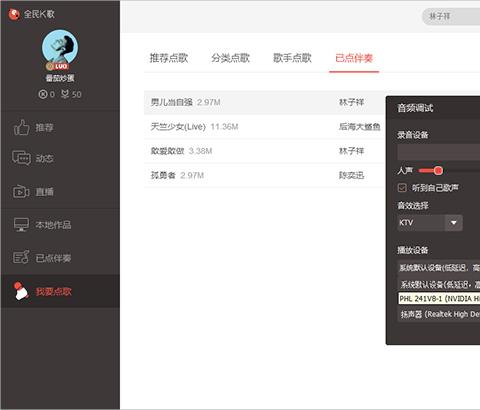This screenshot has width=480, height=410.
Task: Click artist 林子祥 in 男儿当自强 row
Action: 351,102
